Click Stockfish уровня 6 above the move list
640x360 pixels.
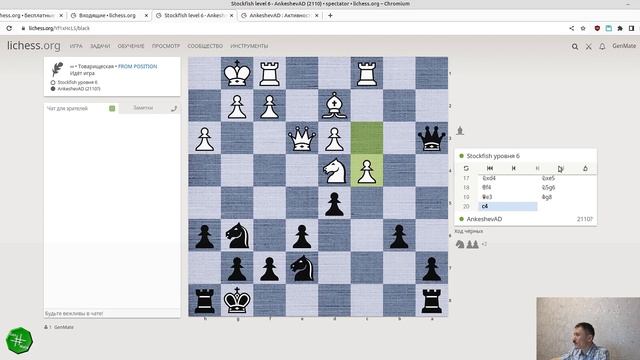click(x=493, y=156)
